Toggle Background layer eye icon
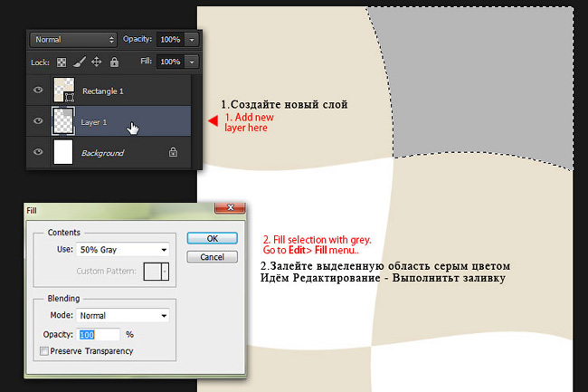This screenshot has height=392, width=588. (x=38, y=151)
